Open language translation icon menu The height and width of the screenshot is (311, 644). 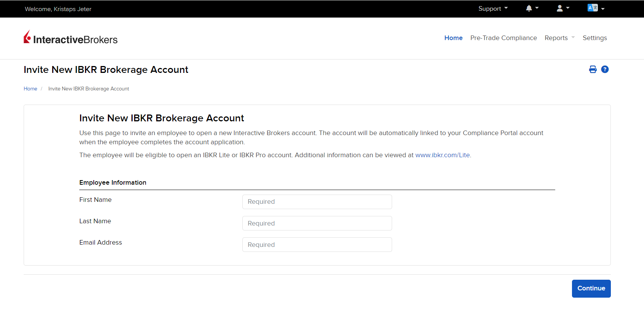click(596, 8)
